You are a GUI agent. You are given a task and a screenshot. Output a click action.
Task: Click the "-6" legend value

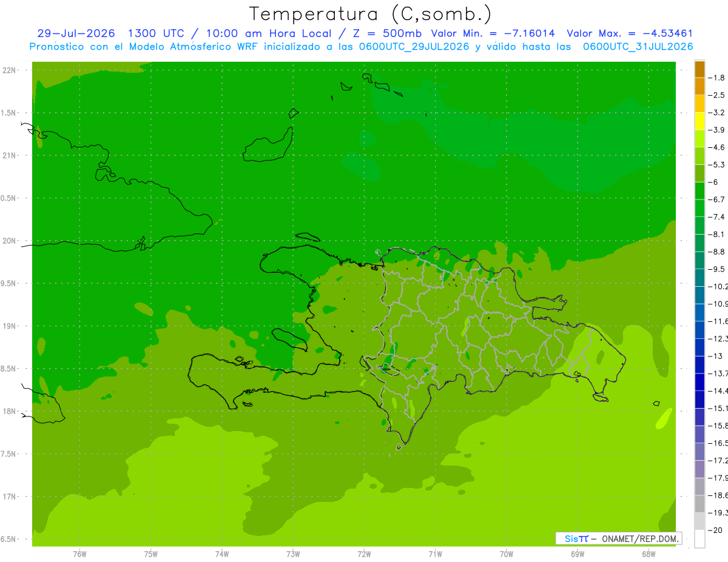[x=714, y=182]
